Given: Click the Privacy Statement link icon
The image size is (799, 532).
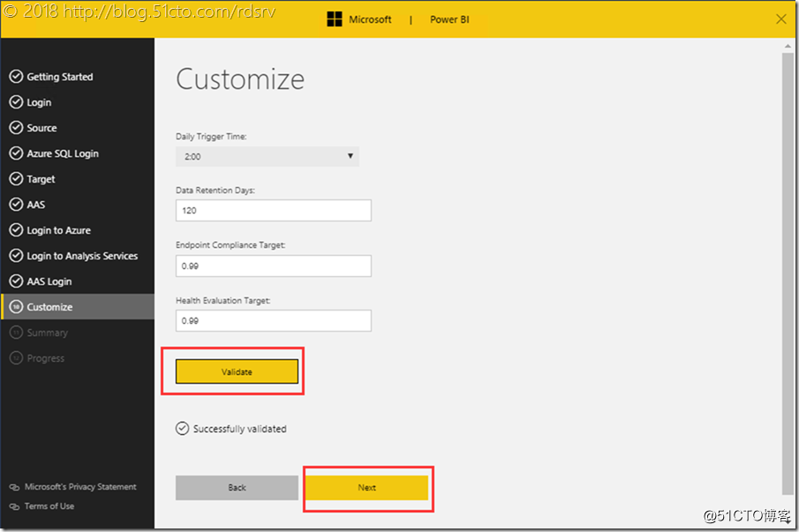Looking at the screenshot, I should [x=14, y=487].
